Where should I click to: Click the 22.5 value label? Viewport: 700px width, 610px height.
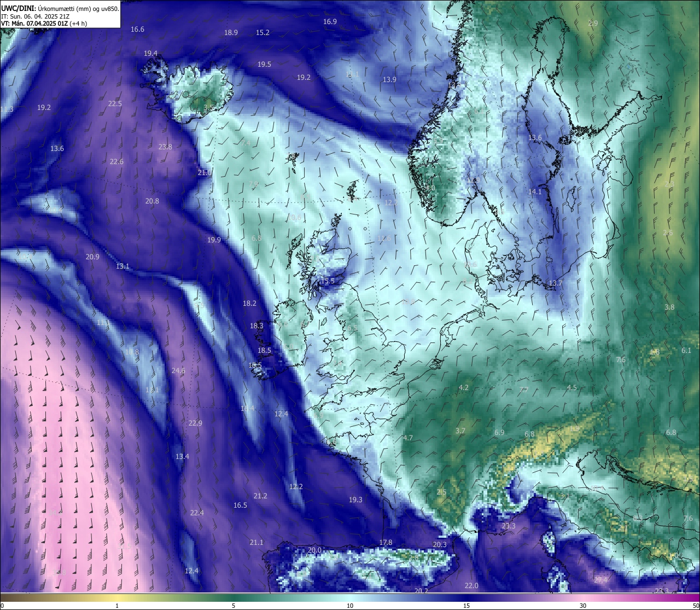click(x=115, y=104)
